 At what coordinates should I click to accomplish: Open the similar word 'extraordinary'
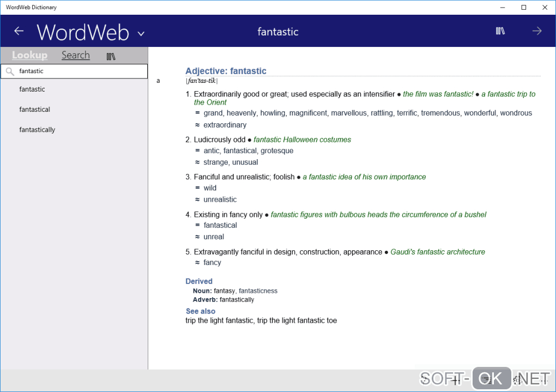(225, 125)
